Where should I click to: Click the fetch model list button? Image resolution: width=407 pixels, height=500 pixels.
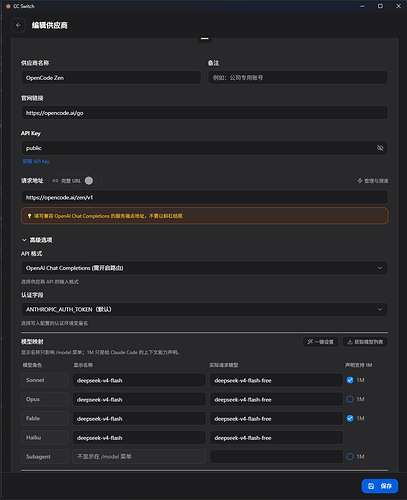click(x=365, y=342)
